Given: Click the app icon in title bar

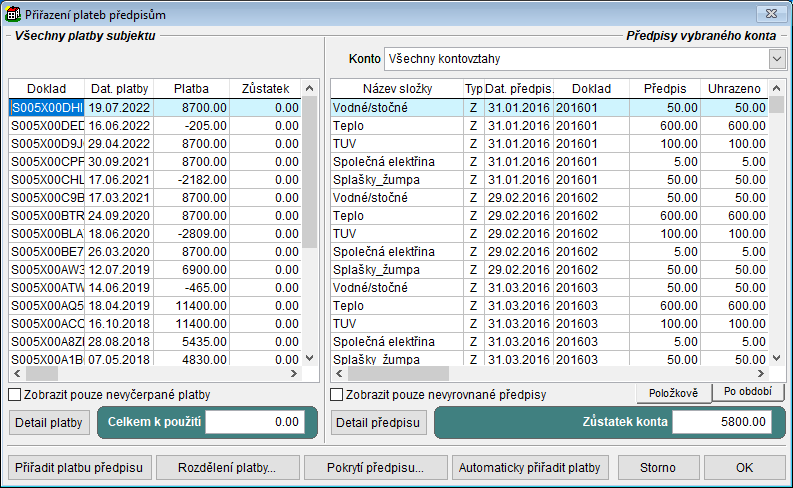Looking at the screenshot, I should pyautogui.click(x=12, y=15).
